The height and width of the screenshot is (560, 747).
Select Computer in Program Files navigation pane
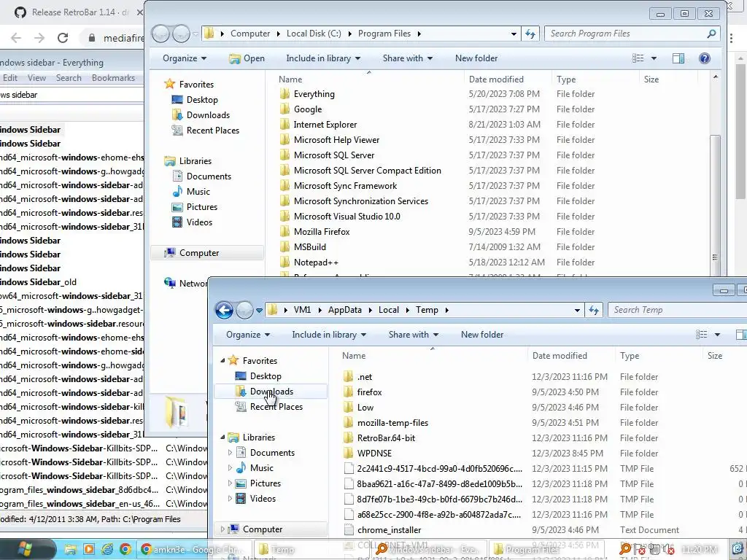click(x=207, y=253)
